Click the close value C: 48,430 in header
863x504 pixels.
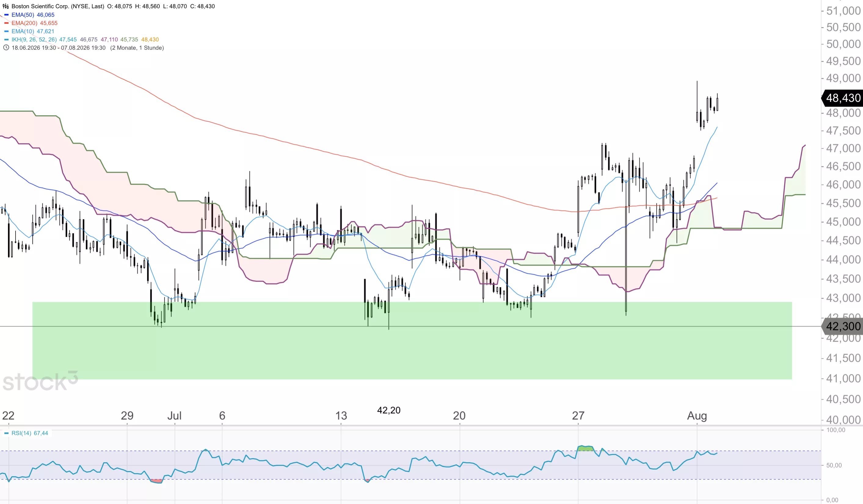click(202, 6)
